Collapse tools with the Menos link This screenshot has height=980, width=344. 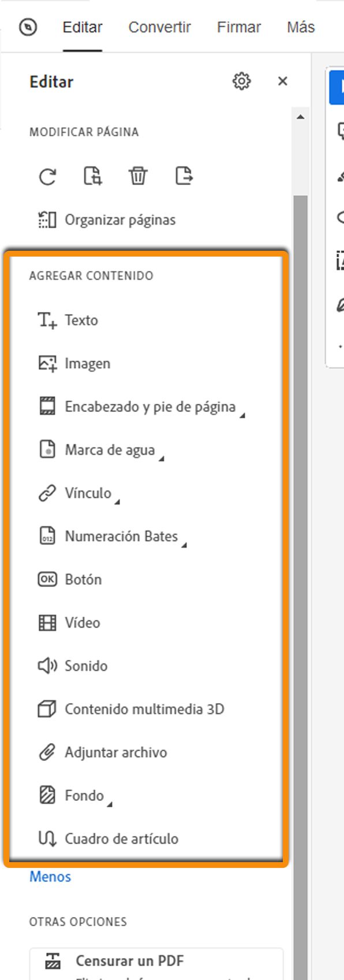pyautogui.click(x=50, y=877)
